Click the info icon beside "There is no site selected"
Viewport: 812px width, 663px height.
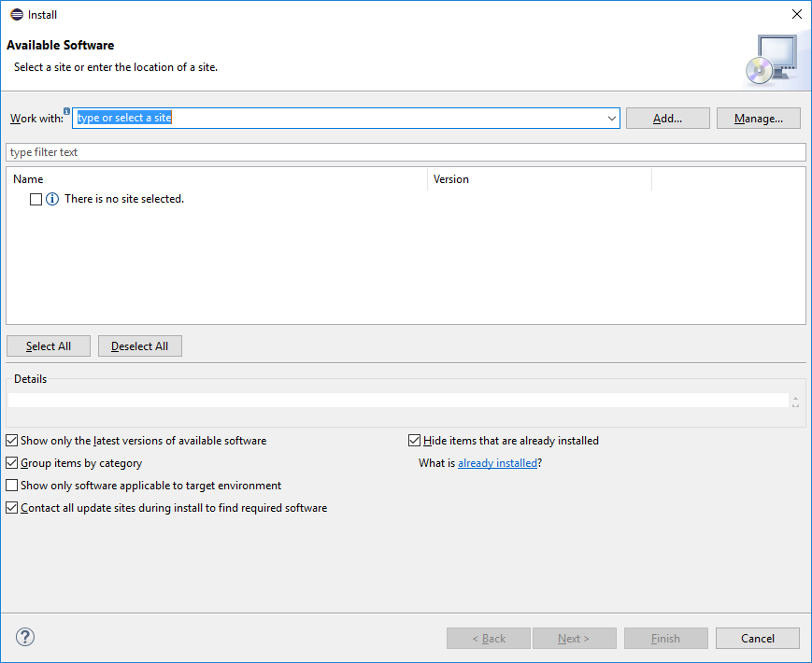point(52,199)
